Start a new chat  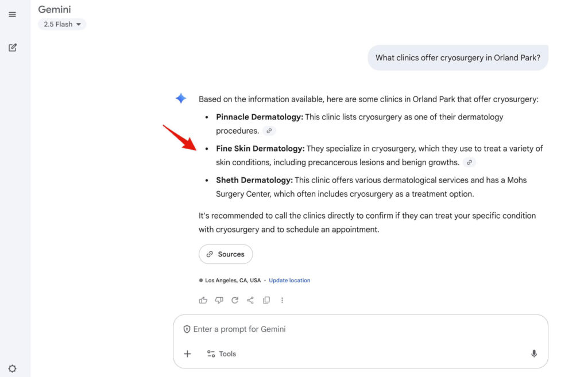pyautogui.click(x=12, y=47)
